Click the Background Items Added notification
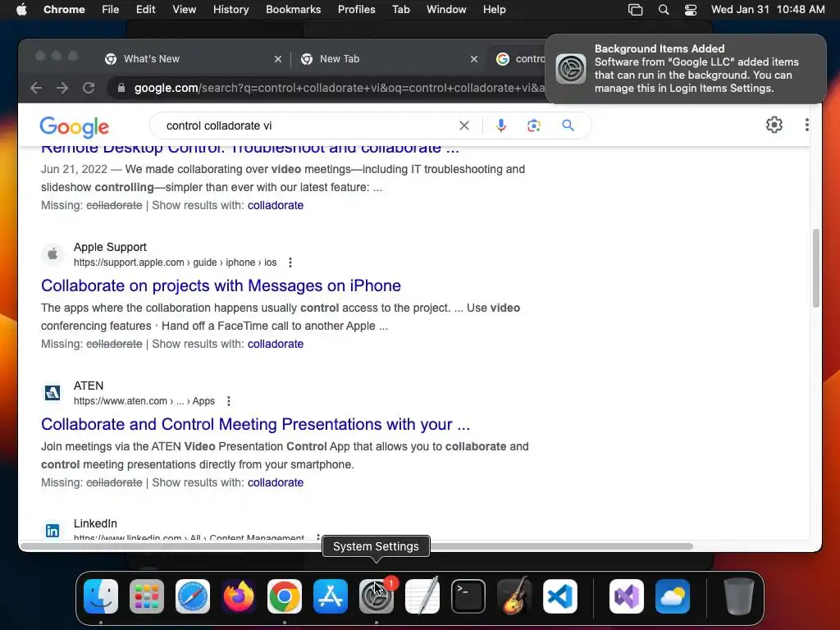Screen dimensions: 840x630 [x=686, y=69]
